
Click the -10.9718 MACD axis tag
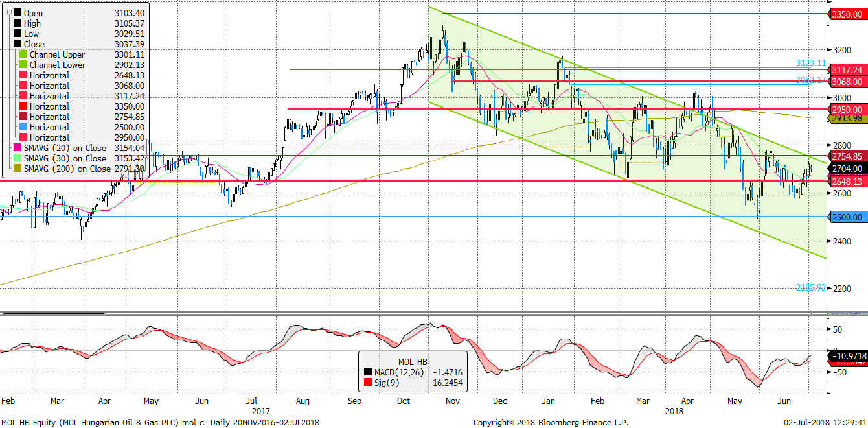point(847,356)
